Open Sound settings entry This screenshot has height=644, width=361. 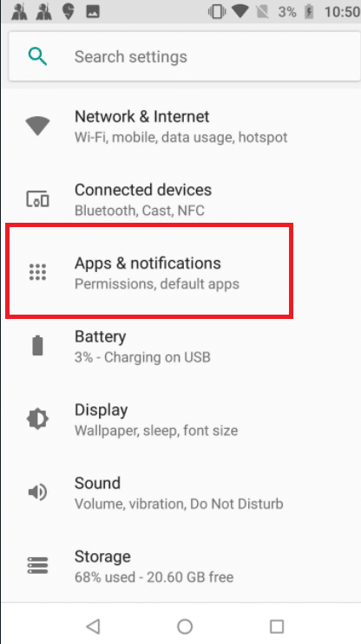(180, 492)
